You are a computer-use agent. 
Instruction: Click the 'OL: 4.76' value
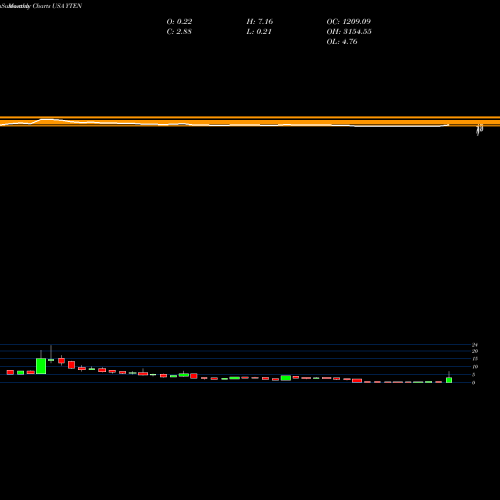tap(342, 41)
